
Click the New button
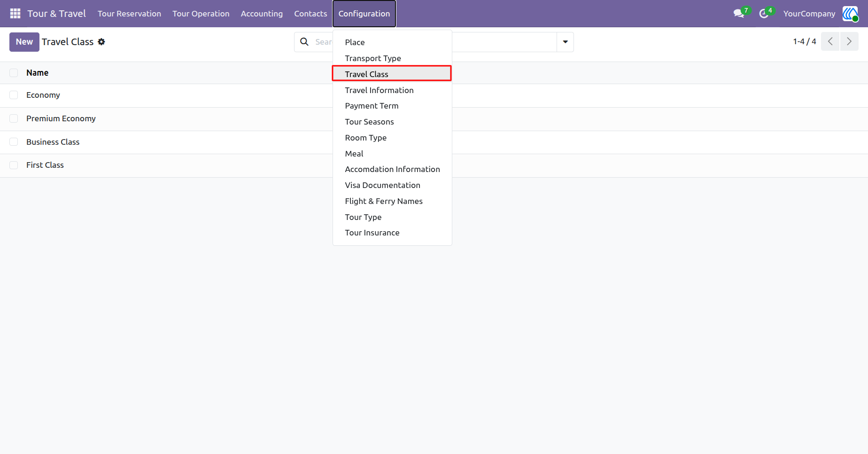24,42
